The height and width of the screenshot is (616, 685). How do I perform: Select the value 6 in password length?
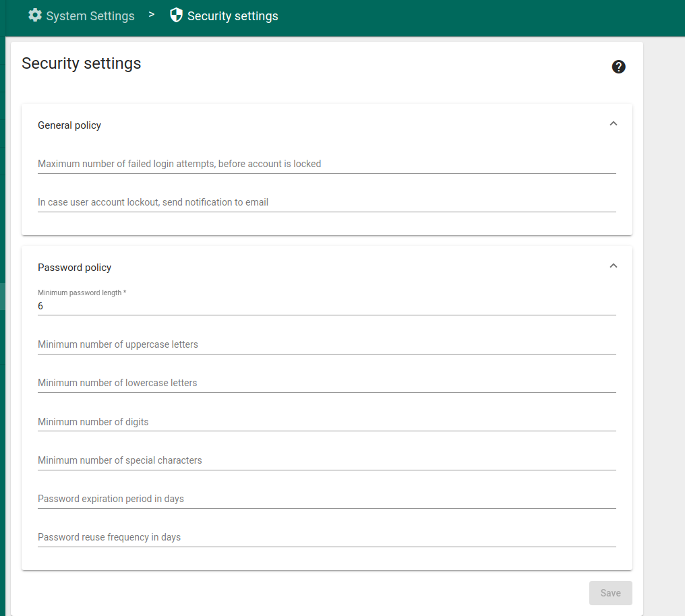40,306
